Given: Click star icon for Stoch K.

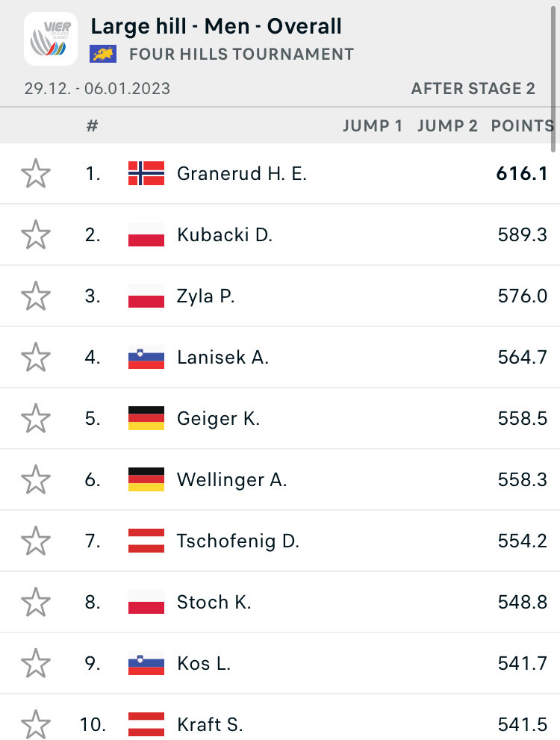Looking at the screenshot, I should pyautogui.click(x=36, y=602).
